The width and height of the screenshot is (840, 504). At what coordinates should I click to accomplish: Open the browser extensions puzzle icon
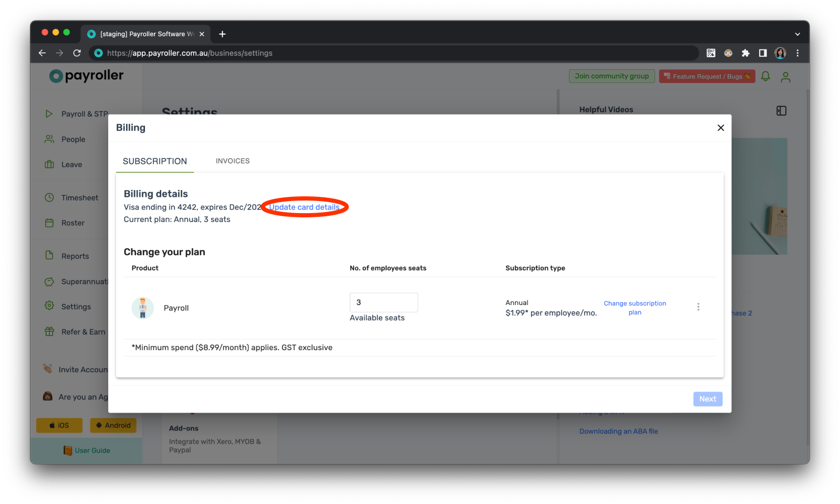(745, 53)
